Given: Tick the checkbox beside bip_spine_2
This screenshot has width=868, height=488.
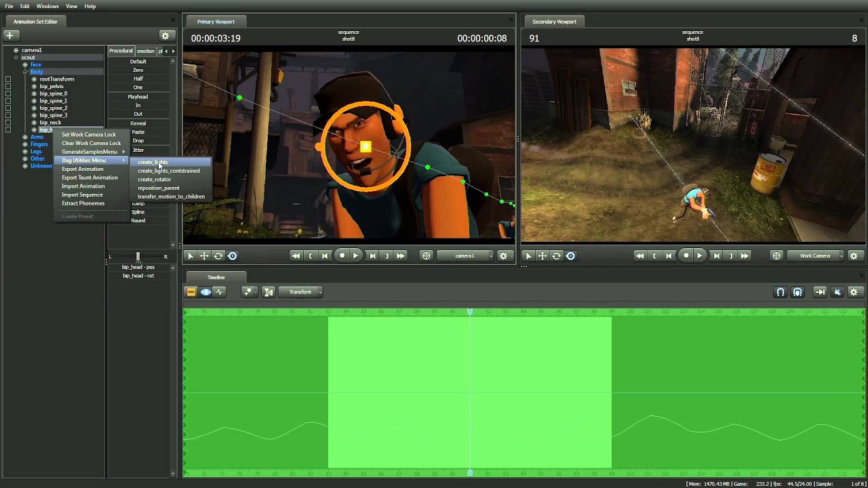Looking at the screenshot, I should [8, 108].
